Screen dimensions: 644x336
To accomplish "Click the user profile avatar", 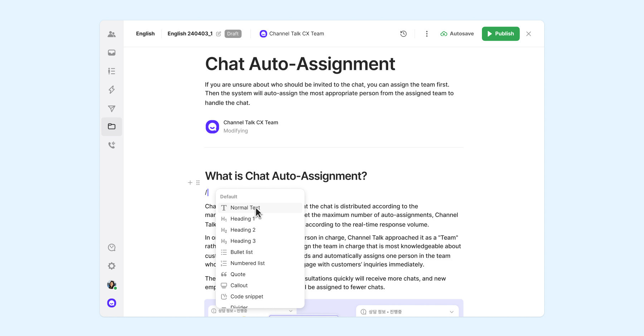I will 112,284.
